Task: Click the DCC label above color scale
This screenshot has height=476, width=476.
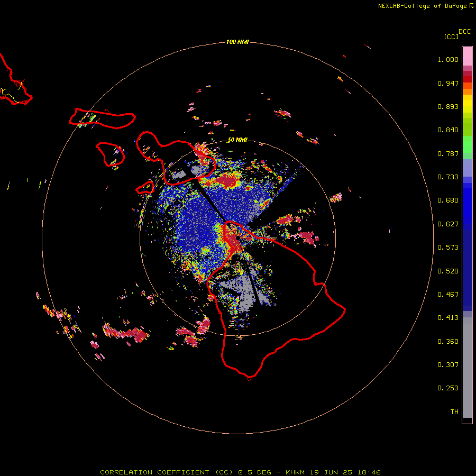Action: tap(464, 32)
